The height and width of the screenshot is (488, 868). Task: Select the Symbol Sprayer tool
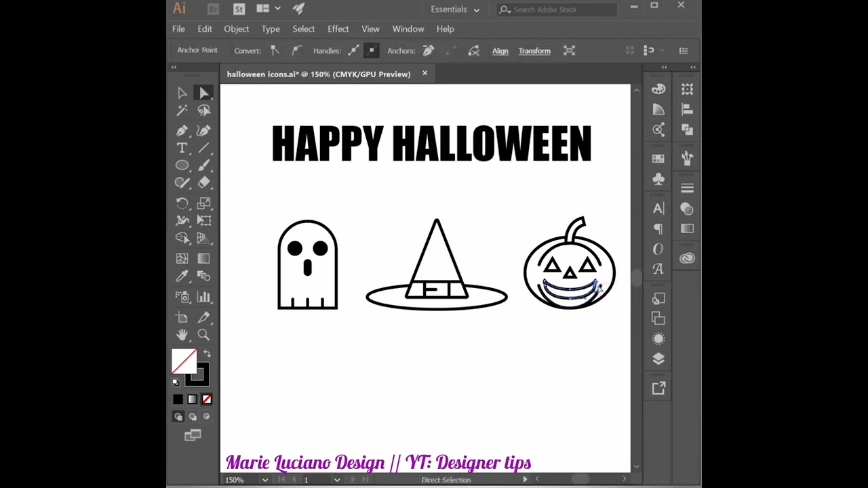(x=182, y=297)
